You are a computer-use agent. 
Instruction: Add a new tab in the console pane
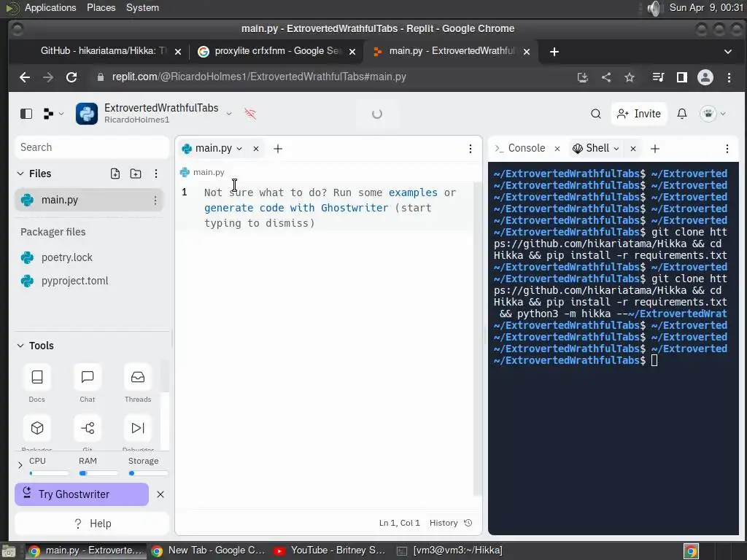point(655,149)
